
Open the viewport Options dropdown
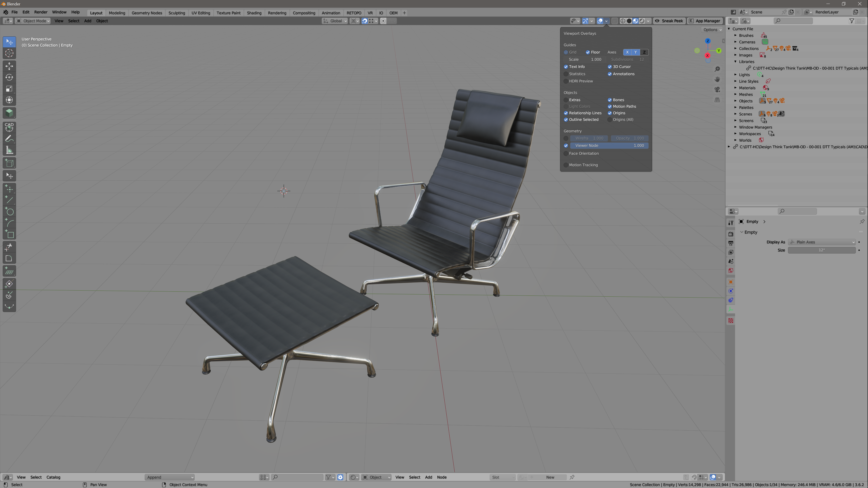[x=712, y=30]
